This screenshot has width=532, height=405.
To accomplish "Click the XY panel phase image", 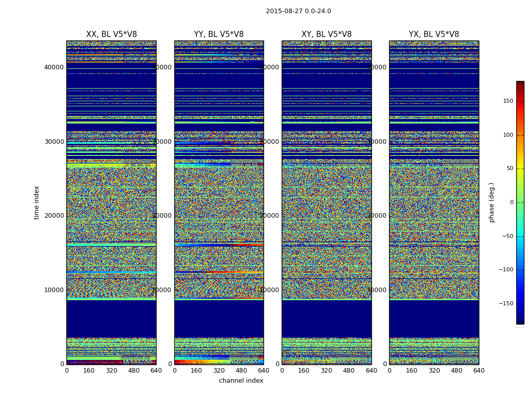I will [327, 202].
